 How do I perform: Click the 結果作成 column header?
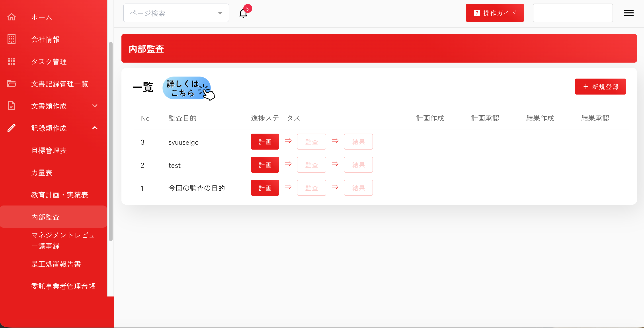click(x=540, y=118)
